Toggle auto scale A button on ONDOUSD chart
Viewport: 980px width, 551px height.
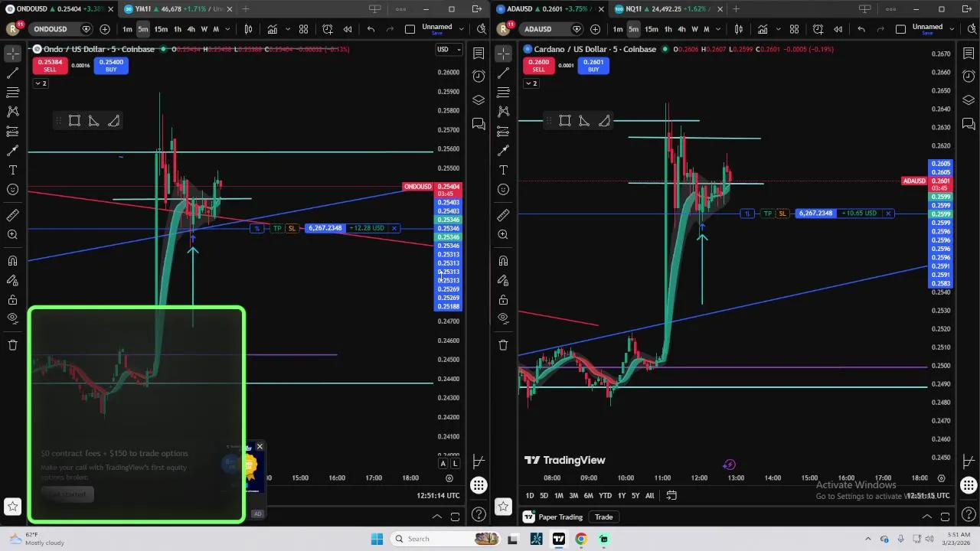[x=443, y=463]
